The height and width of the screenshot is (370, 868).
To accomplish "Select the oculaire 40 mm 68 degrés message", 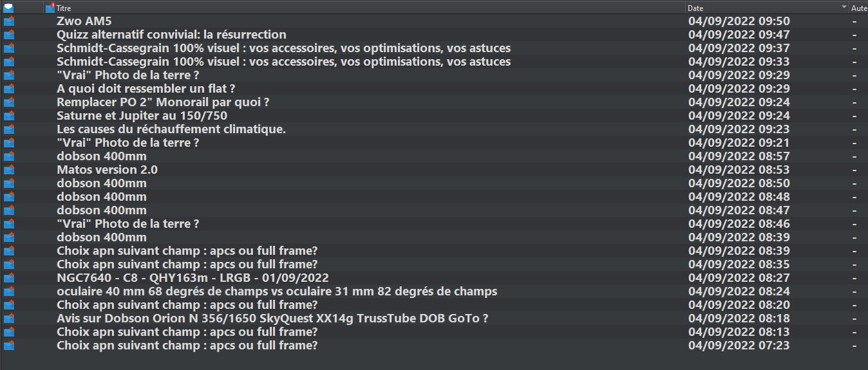I will tap(276, 291).
